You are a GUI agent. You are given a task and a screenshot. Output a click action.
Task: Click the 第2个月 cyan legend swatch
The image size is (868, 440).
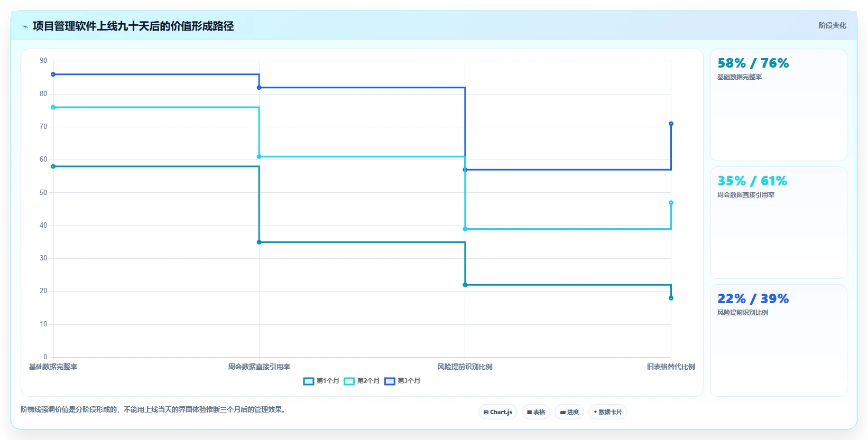pos(349,381)
